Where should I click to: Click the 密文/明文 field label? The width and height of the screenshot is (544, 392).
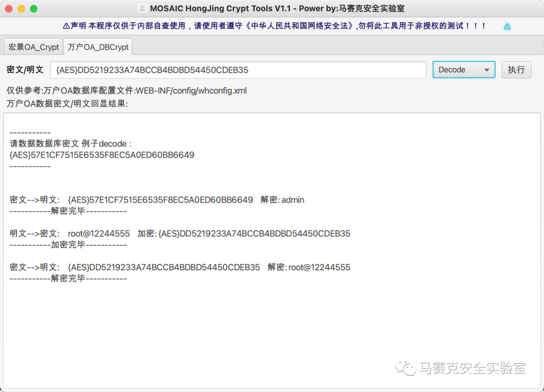pyautogui.click(x=25, y=69)
